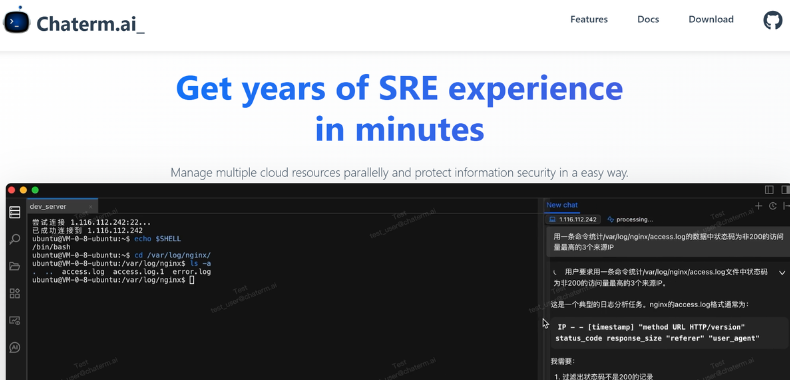The image size is (790, 380).
Task: Switch to the New chat tab
Action: [562, 205]
